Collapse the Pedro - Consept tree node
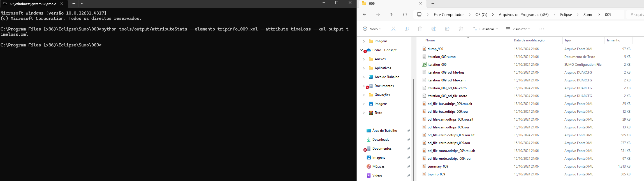 [x=362, y=50]
